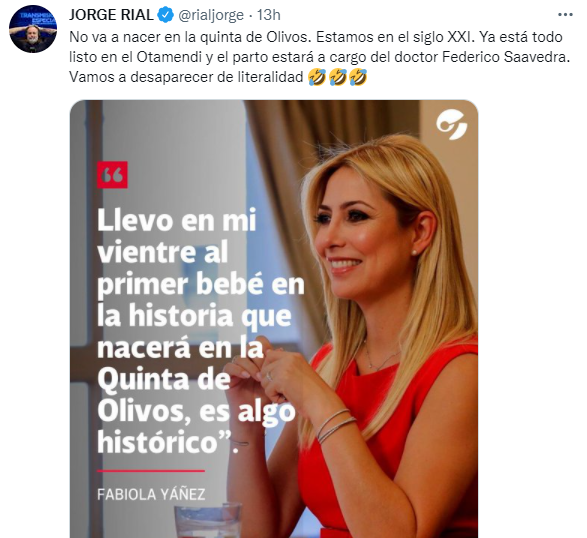The width and height of the screenshot is (587, 538).
Task: Click the red quotation mark icon in image
Action: coord(112,175)
